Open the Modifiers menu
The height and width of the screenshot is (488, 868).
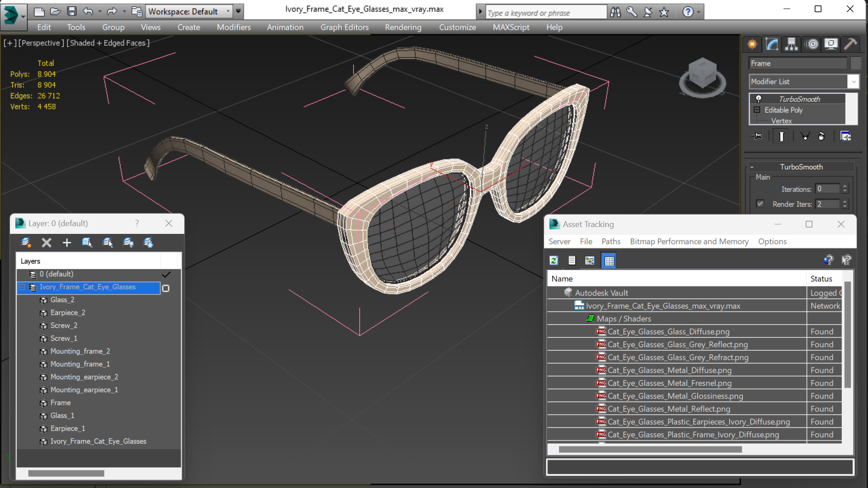[234, 28]
